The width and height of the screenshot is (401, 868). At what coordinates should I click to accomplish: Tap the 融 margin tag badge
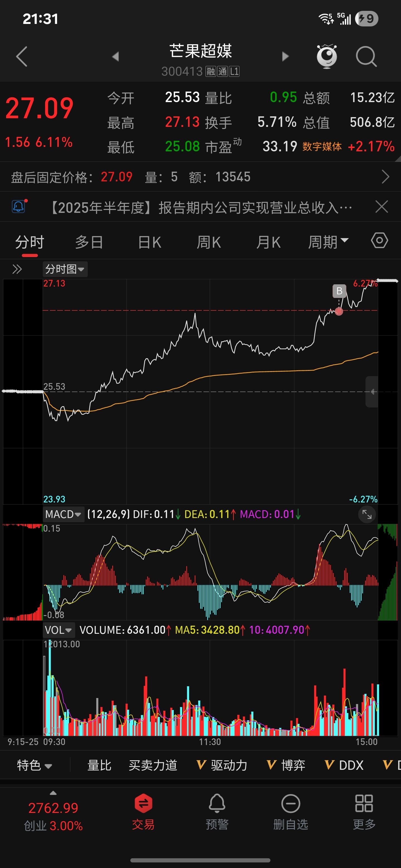click(211, 71)
